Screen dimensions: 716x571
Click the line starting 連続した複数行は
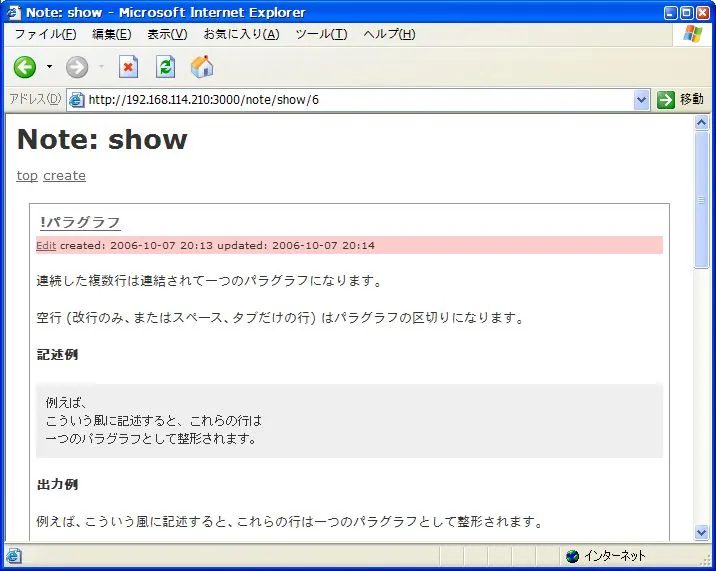click(209, 280)
